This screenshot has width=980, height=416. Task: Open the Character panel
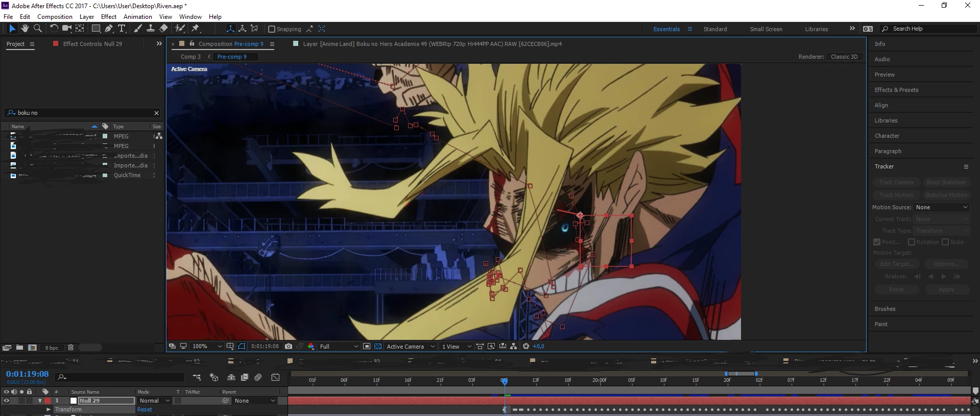pyautogui.click(x=887, y=136)
